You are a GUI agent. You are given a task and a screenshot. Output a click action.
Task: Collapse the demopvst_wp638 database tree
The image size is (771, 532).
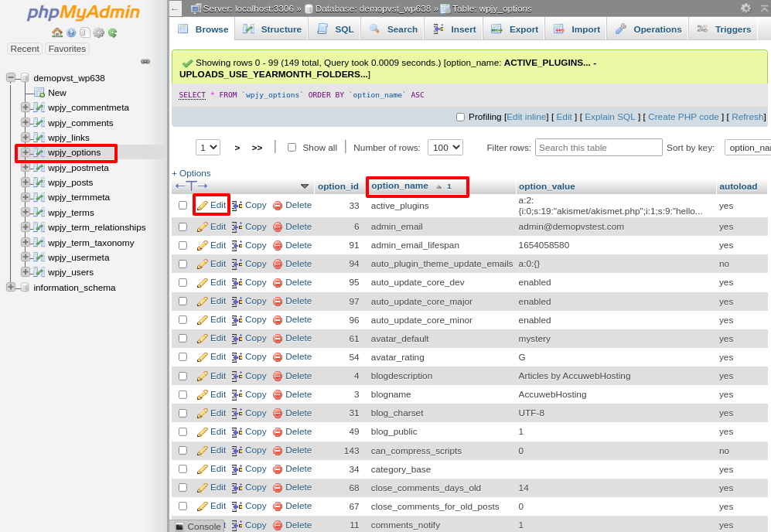[x=10, y=77]
